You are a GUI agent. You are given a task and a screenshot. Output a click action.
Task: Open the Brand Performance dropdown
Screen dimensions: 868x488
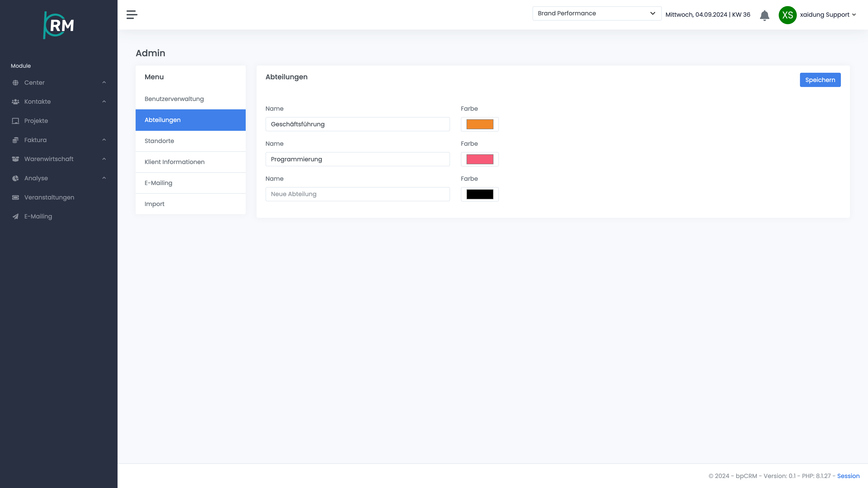click(597, 14)
